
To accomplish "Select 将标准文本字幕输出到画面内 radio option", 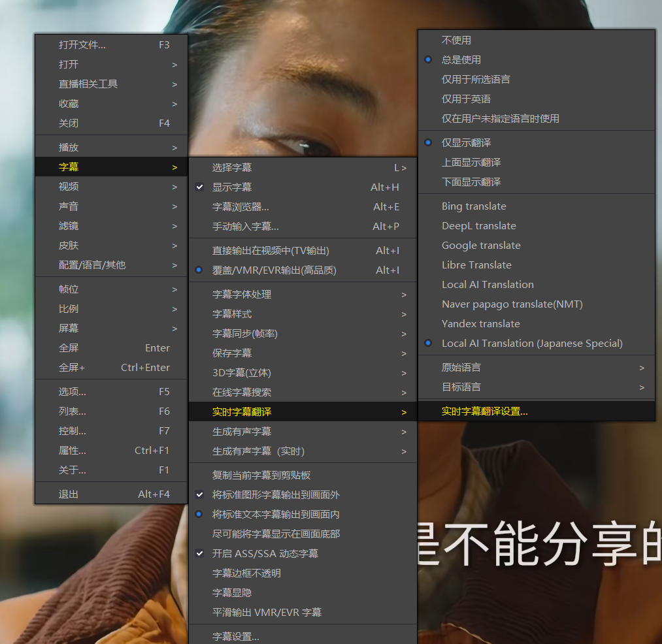I will click(x=303, y=514).
